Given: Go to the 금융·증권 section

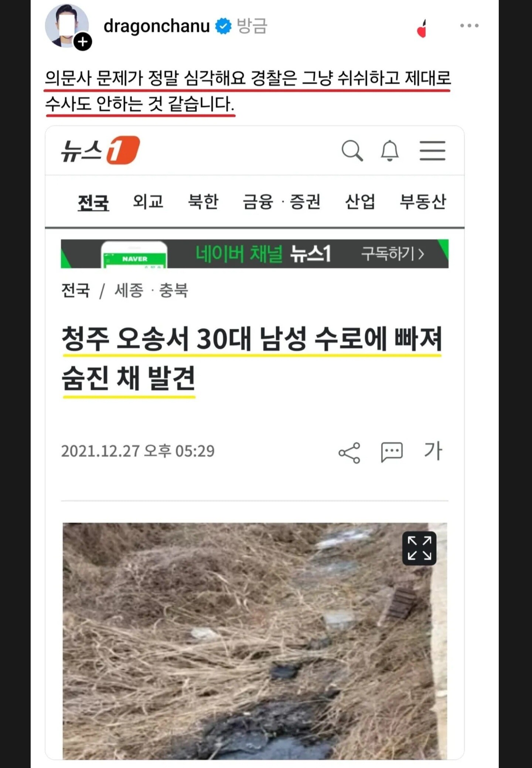Looking at the screenshot, I should coord(282,202).
